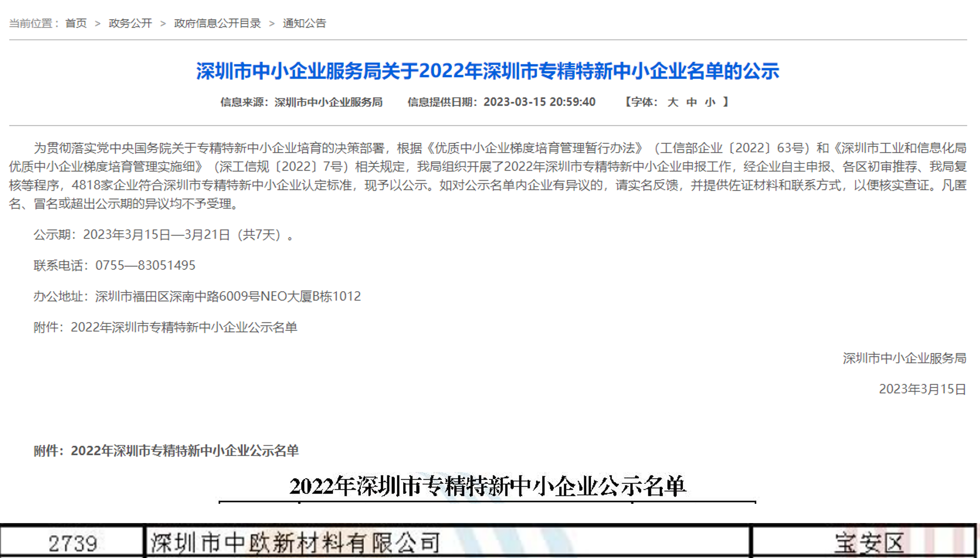980x558 pixels.
Task: Click the 公示期 date range line
Action: tap(164, 235)
